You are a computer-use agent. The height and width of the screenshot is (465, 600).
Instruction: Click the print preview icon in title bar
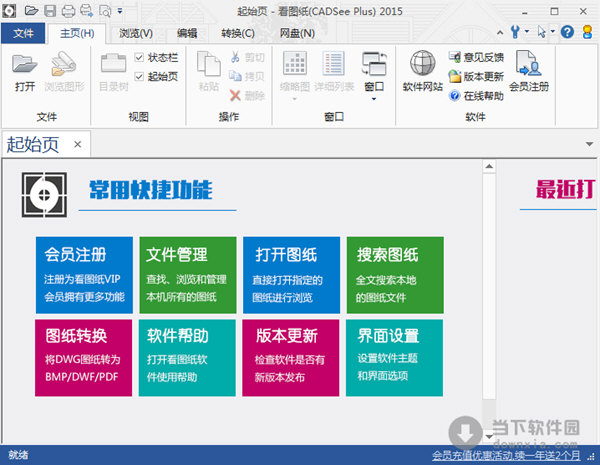(x=105, y=11)
